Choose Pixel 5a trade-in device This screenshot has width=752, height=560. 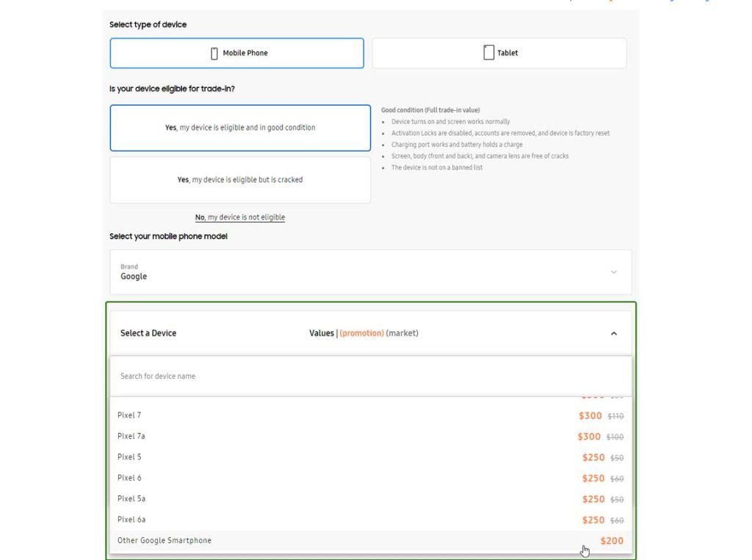[x=131, y=499]
